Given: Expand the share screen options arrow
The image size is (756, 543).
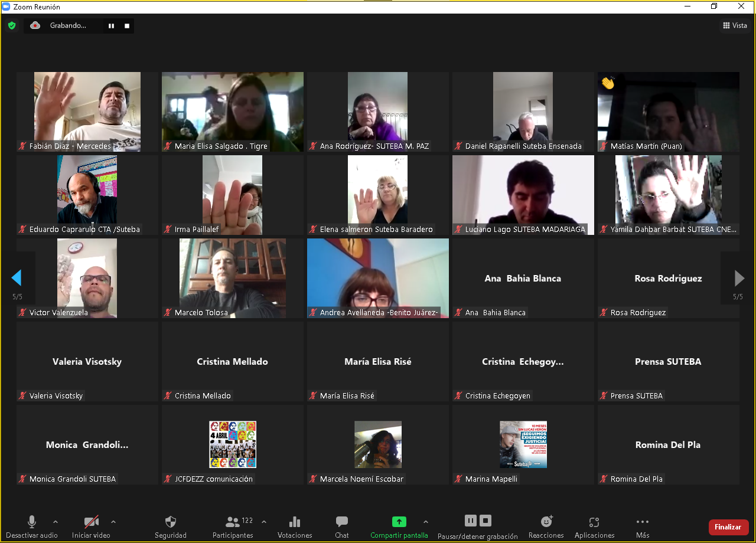Looking at the screenshot, I should tap(425, 522).
